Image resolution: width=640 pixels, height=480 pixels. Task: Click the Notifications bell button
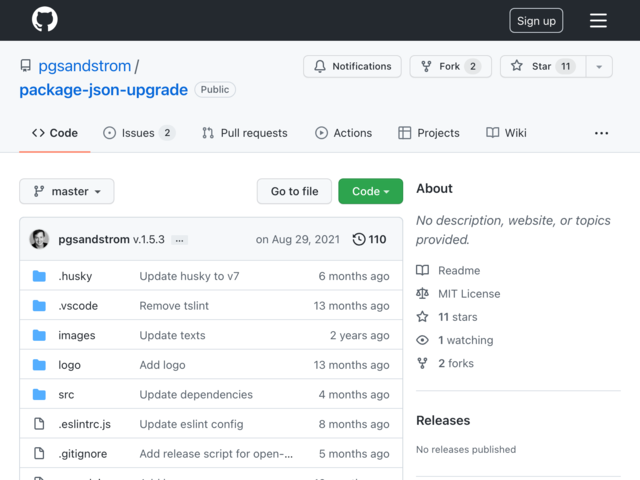click(352, 66)
